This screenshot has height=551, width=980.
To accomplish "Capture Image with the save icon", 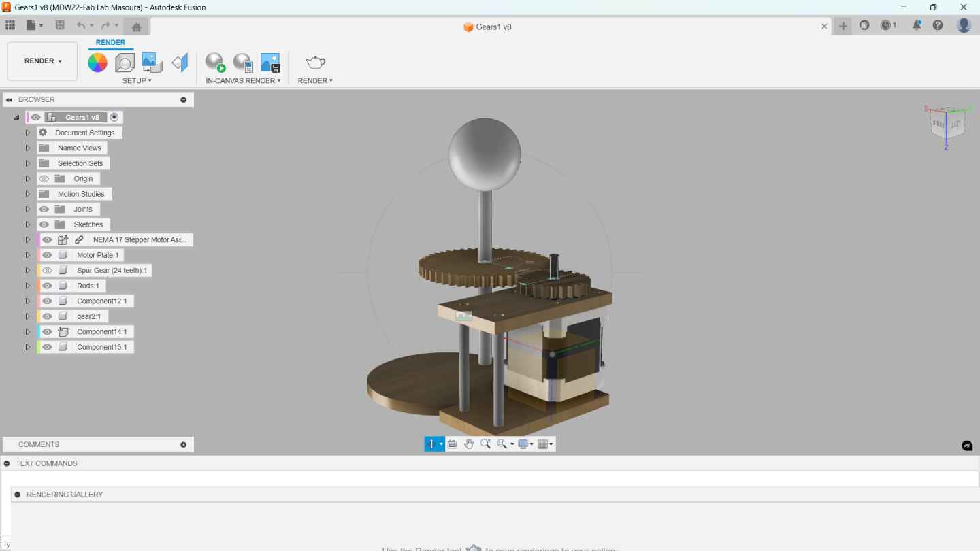I will [270, 63].
